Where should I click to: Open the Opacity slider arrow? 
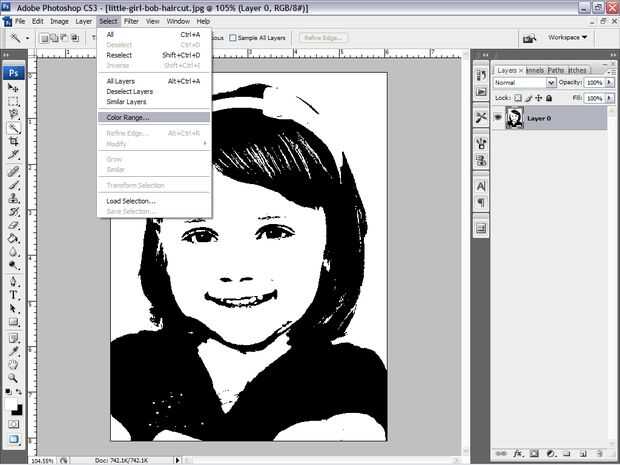click(610, 82)
